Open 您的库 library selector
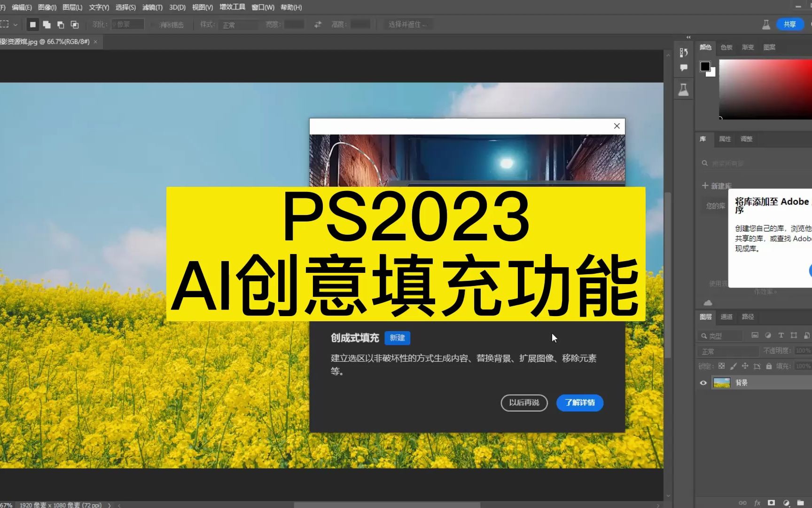The image size is (812, 508). click(716, 206)
